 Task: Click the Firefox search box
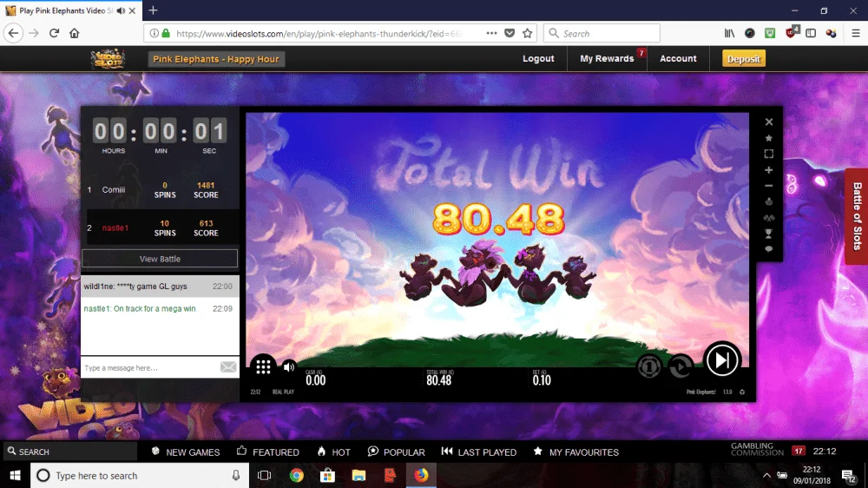point(602,33)
